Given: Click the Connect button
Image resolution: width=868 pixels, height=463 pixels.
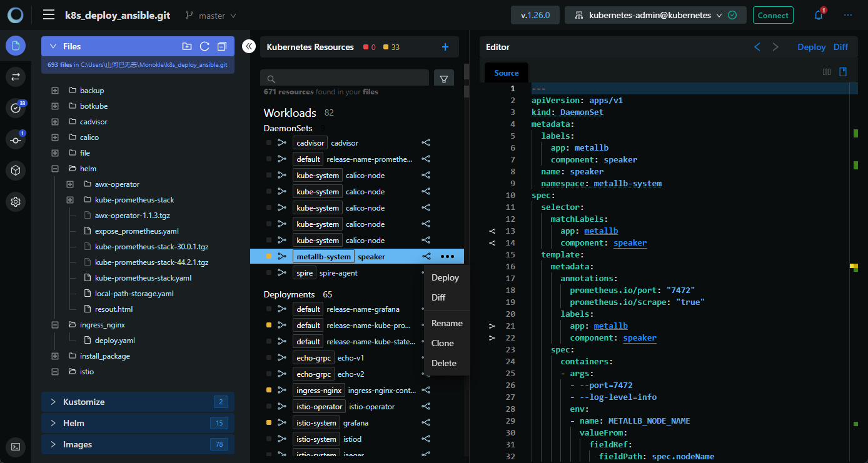Looking at the screenshot, I should click(773, 15).
